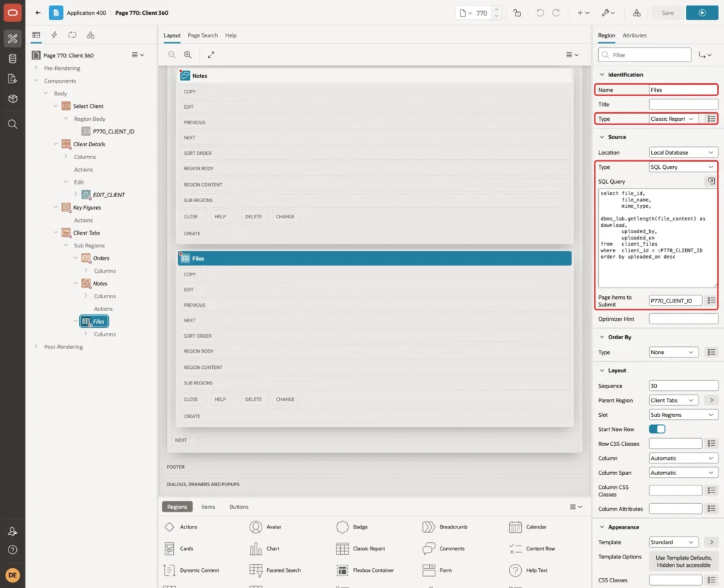
Task: Click the zoom out magnifier in Layout
Action: click(x=172, y=55)
